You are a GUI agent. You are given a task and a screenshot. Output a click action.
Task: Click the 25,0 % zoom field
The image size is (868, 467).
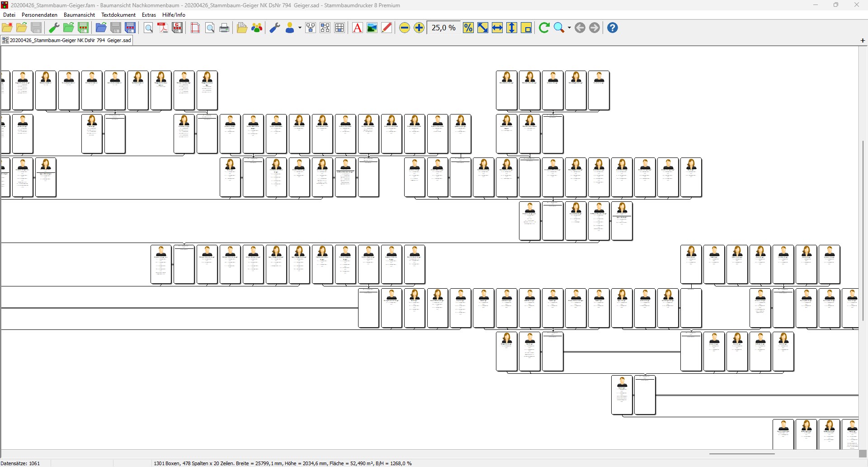click(443, 28)
